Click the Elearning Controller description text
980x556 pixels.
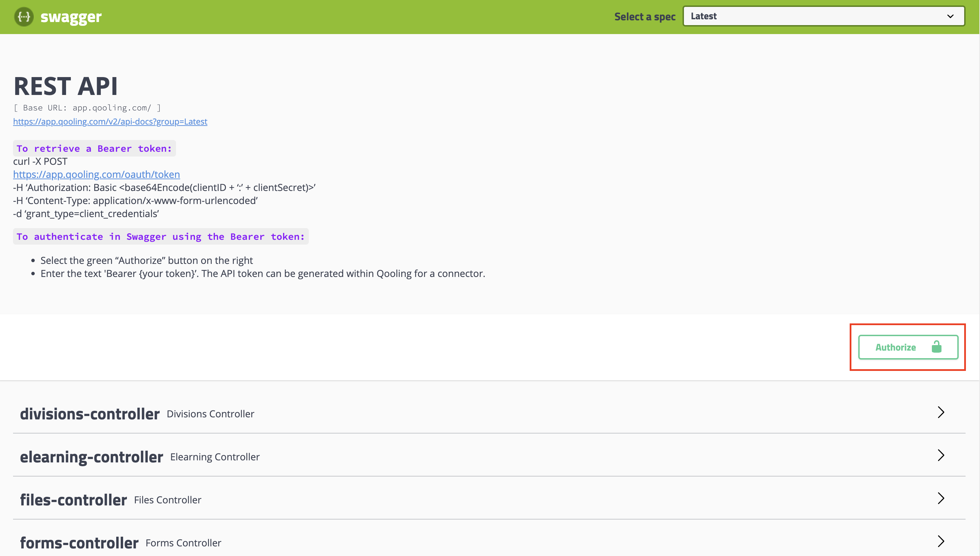[x=215, y=457]
